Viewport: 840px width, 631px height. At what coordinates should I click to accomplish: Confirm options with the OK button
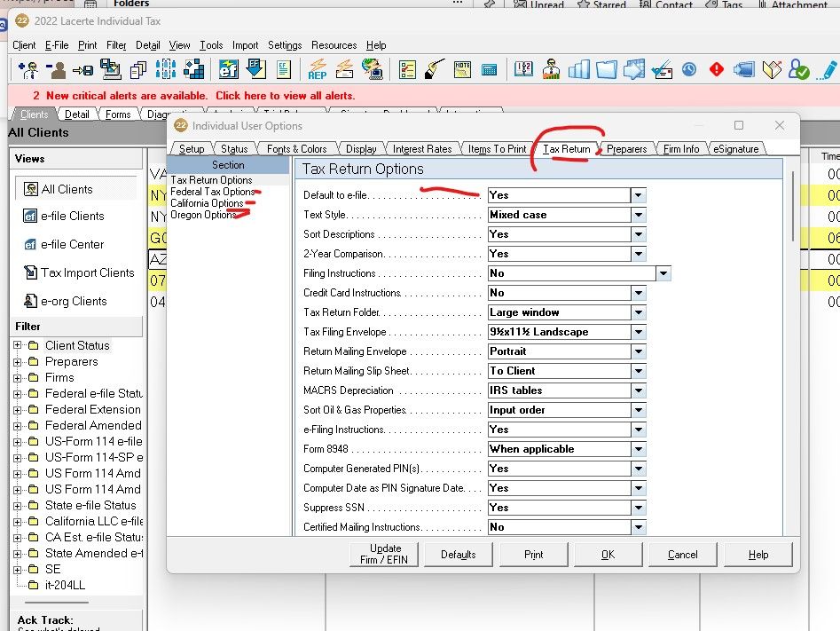click(608, 555)
